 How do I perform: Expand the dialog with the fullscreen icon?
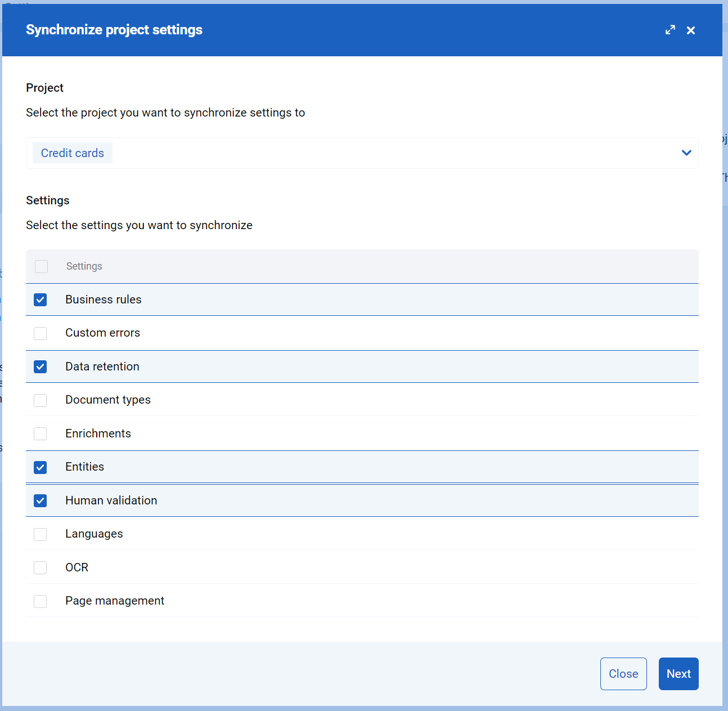[670, 30]
